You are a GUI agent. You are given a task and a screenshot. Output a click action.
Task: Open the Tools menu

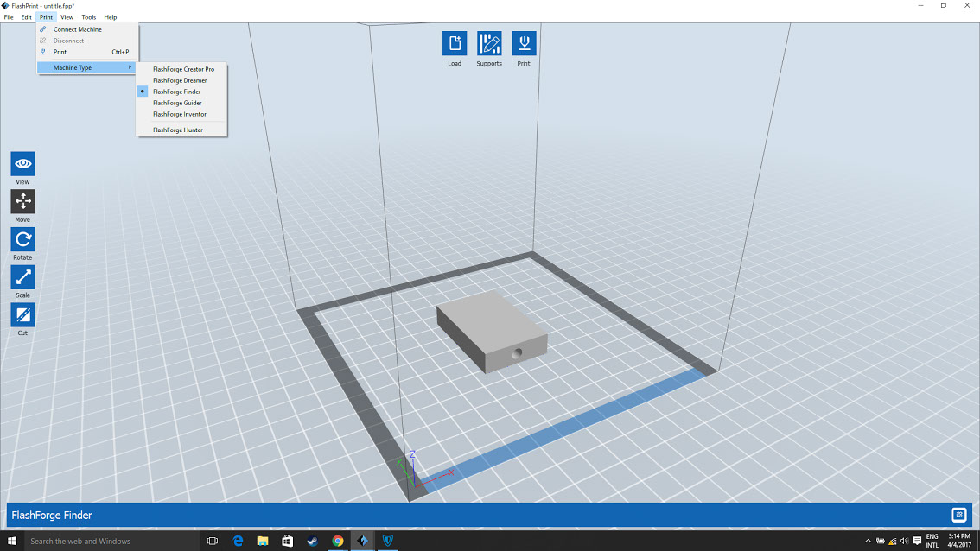click(x=89, y=17)
